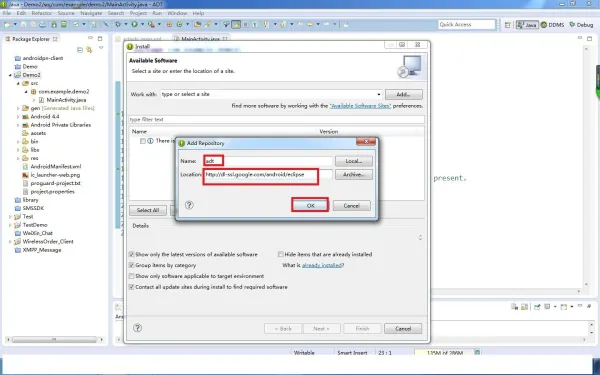Open Package Explorer view menu arrow
Screen dimensions: 600x375
[x=101, y=48]
